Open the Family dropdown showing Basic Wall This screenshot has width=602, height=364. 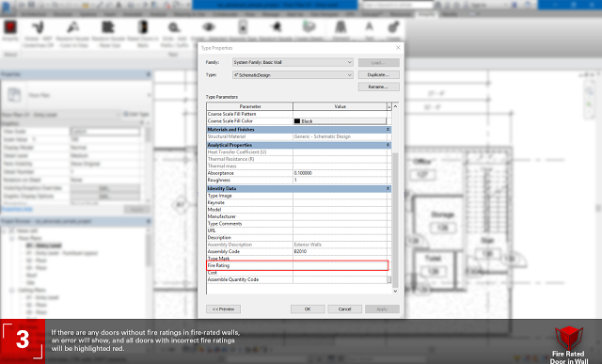(x=293, y=62)
